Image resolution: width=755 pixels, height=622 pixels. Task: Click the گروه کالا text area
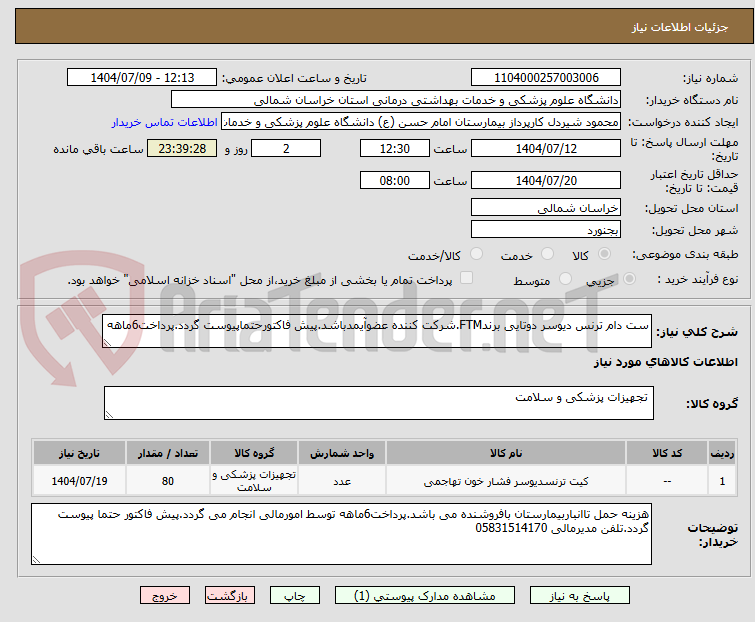[378, 403]
